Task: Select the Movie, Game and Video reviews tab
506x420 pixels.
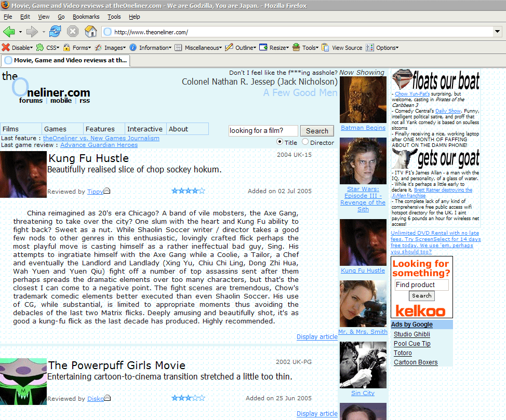Action: pyautogui.click(x=65, y=60)
